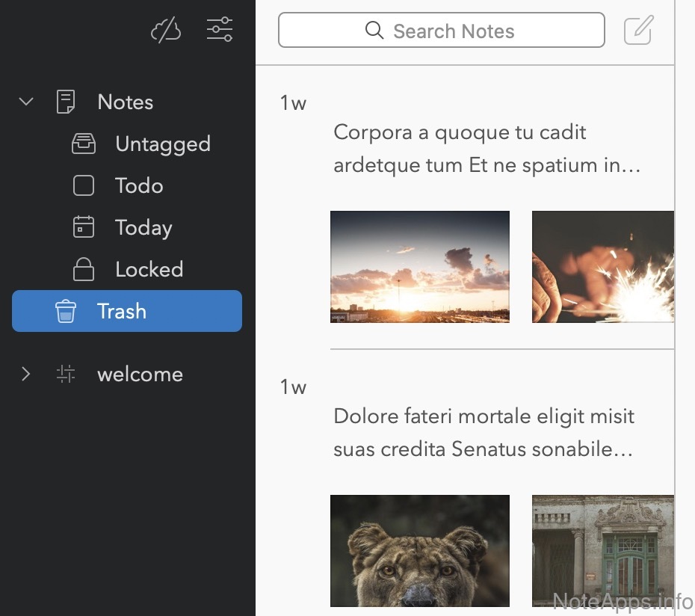Image resolution: width=695 pixels, height=616 pixels.
Task: Select the Notes label in sidebar
Action: pyautogui.click(x=125, y=102)
